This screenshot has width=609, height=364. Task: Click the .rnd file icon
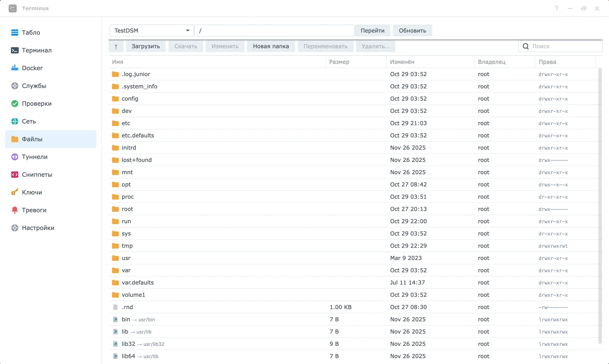tap(115, 307)
